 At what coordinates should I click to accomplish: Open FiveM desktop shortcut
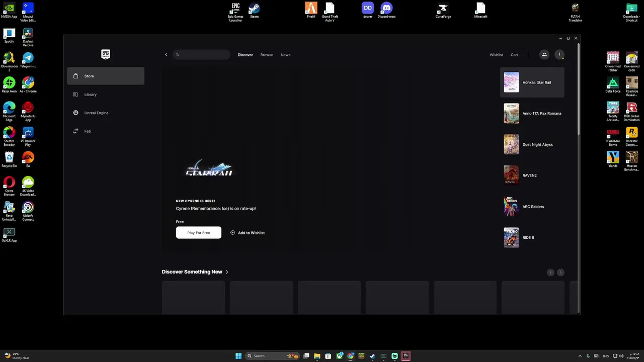pyautogui.click(x=311, y=11)
